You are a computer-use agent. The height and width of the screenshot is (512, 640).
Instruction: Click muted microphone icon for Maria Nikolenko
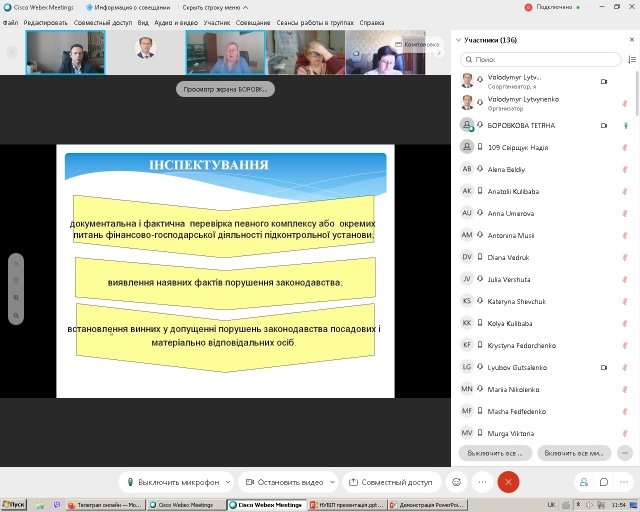pos(624,390)
